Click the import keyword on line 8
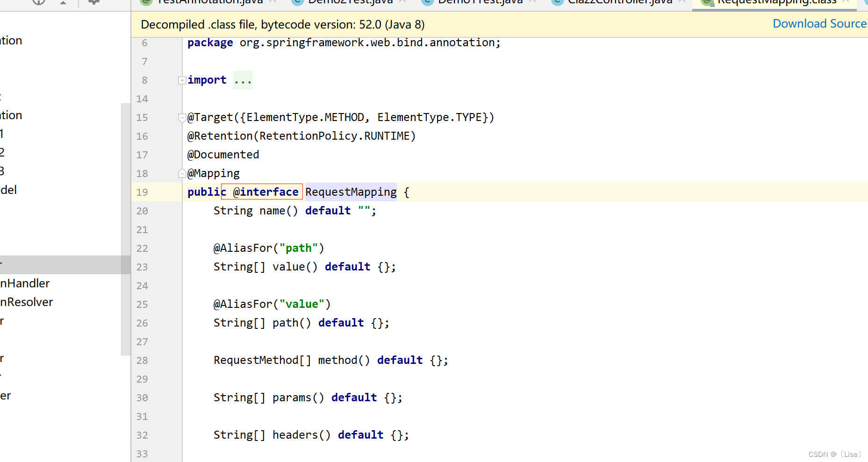The width and height of the screenshot is (868, 462). point(207,80)
